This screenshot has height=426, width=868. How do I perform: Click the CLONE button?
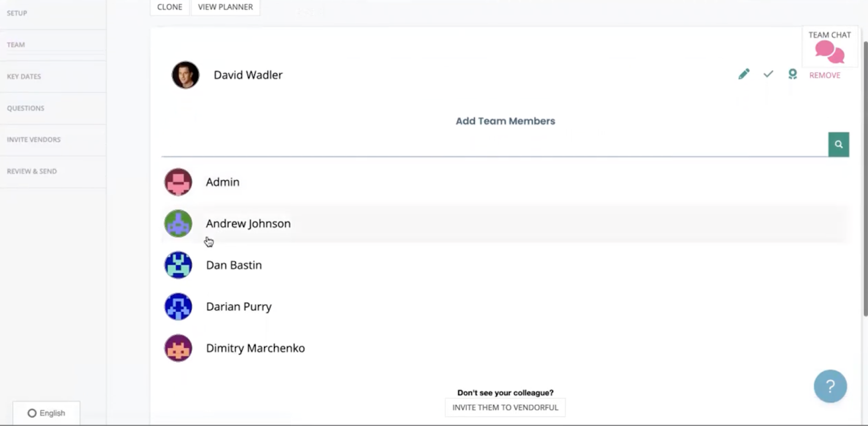[x=169, y=7]
